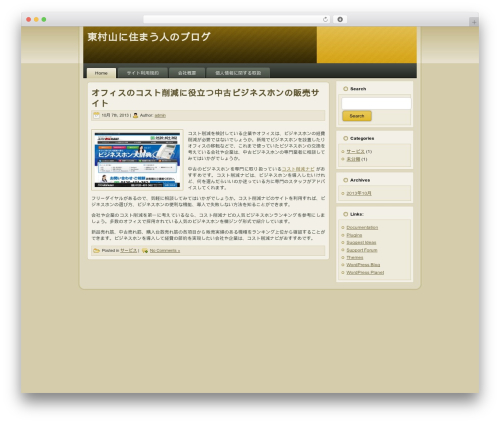Follow the コスト削減ナビ link in the article
This screenshot has height=423, width=500.
298,169
